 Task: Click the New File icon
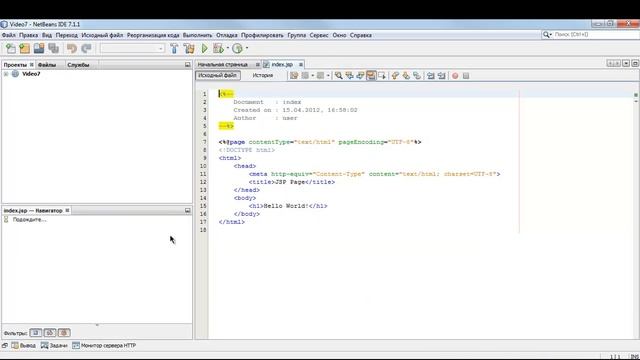tap(10, 49)
